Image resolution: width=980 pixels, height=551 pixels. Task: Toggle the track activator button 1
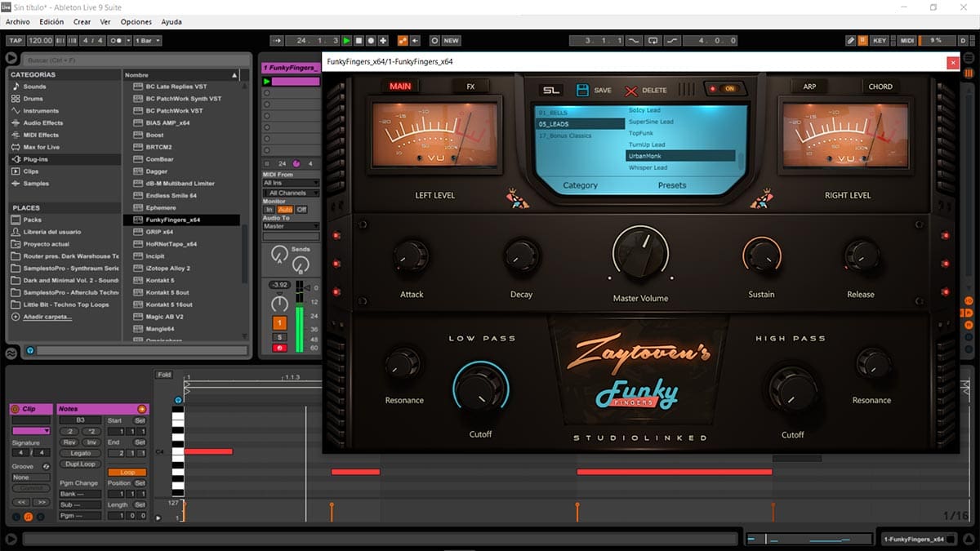click(x=279, y=323)
